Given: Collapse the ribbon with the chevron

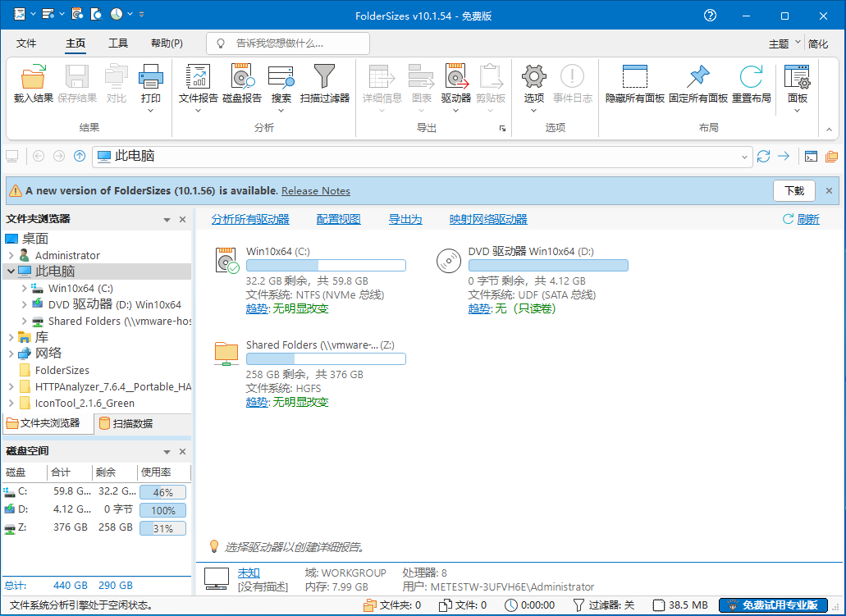Looking at the screenshot, I should (x=829, y=130).
